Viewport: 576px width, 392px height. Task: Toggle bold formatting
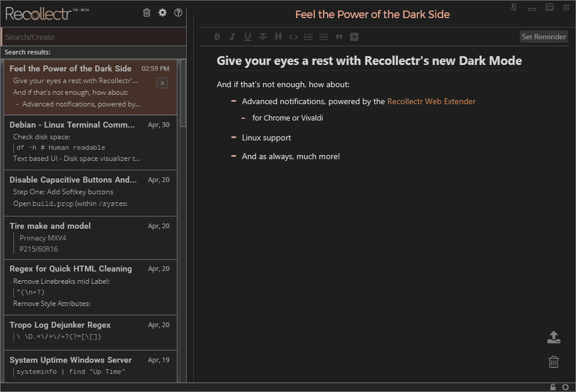(217, 37)
